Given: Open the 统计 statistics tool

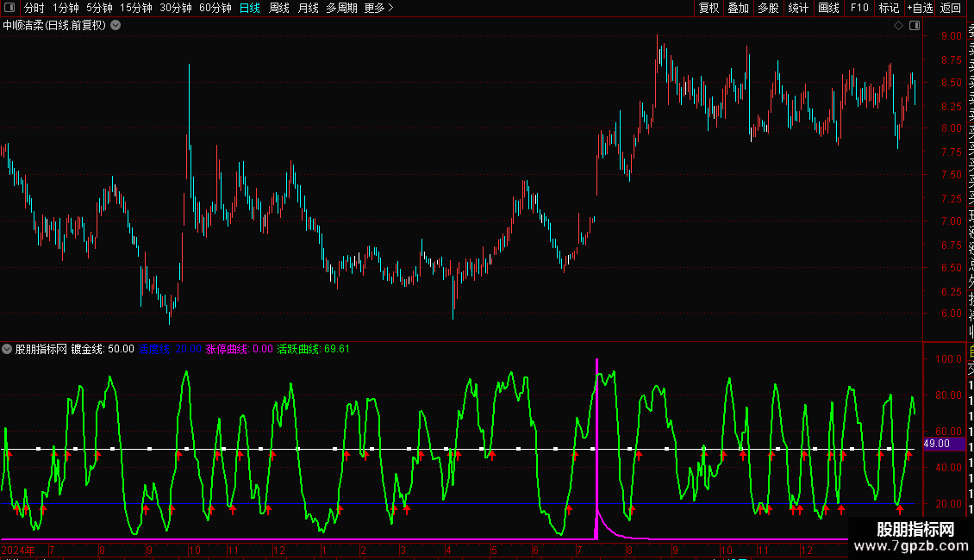Looking at the screenshot, I should click(798, 9).
